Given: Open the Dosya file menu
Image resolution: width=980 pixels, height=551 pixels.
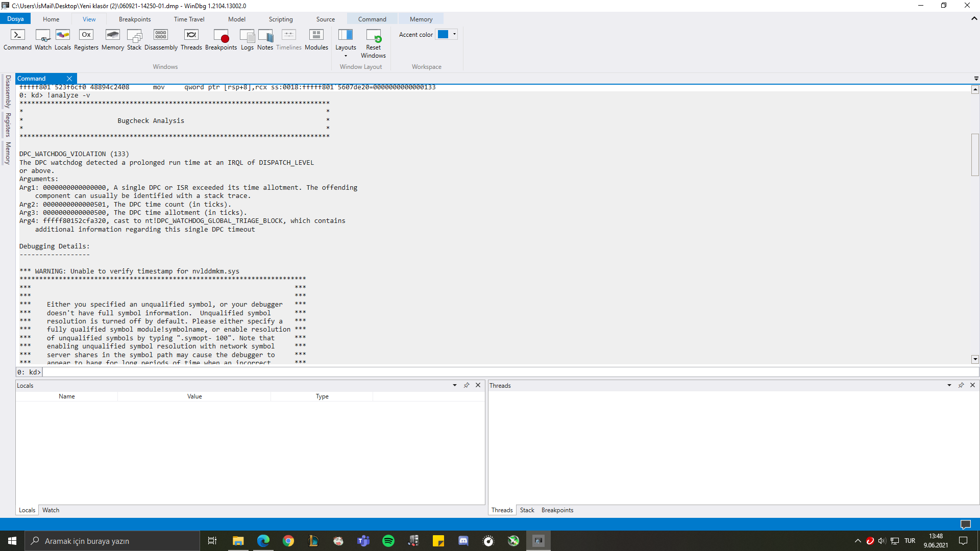Looking at the screenshot, I should pos(15,19).
